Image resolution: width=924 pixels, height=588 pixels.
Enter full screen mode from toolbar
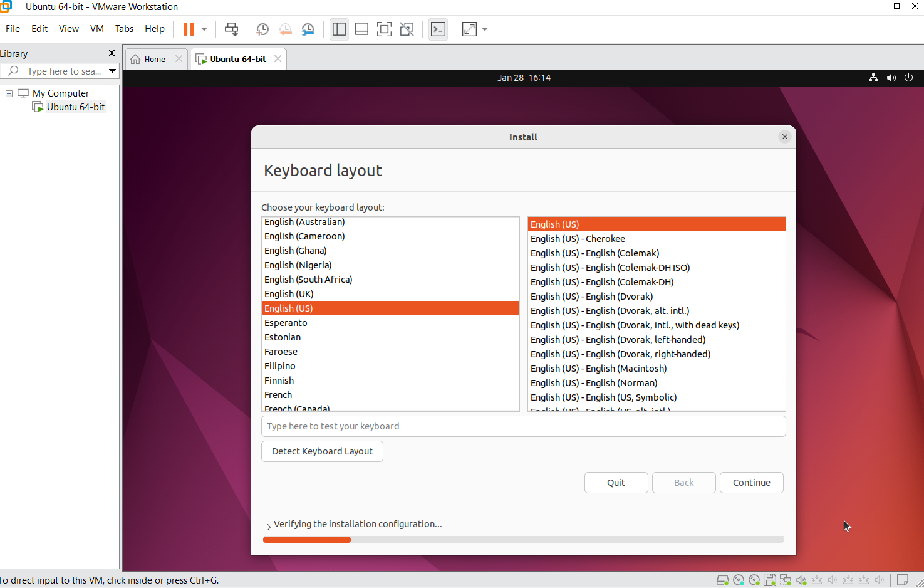click(x=384, y=29)
